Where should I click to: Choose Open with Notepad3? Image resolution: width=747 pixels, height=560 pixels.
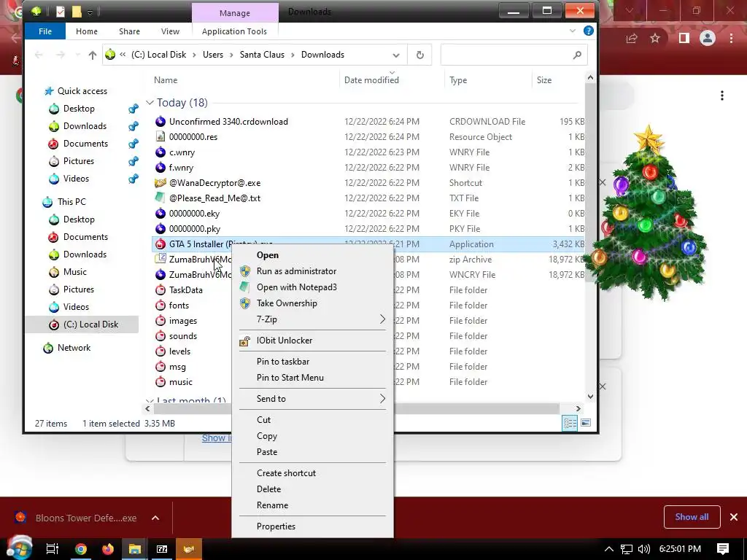(312, 287)
